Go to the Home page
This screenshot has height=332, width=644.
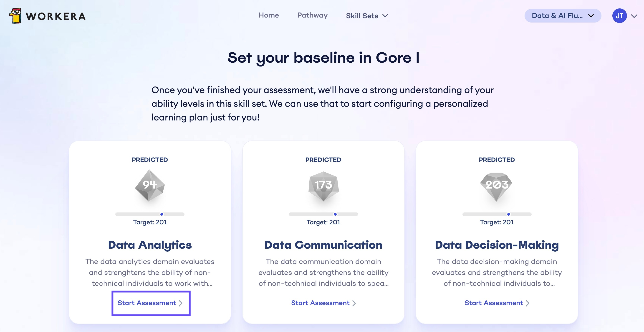coord(269,15)
